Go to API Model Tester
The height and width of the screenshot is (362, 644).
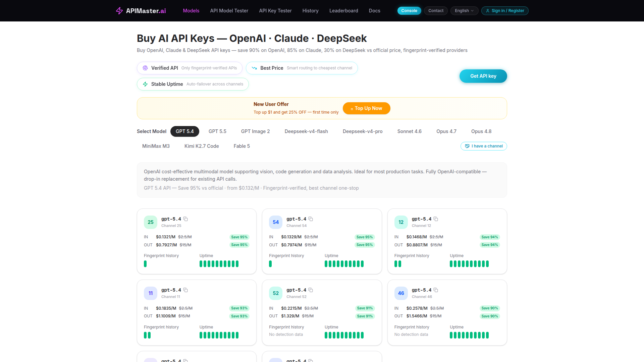[x=229, y=11]
